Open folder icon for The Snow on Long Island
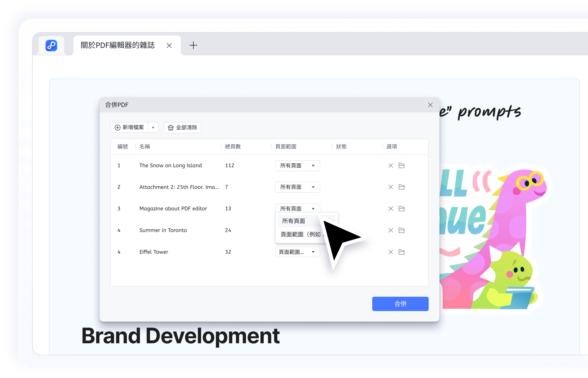 click(x=402, y=165)
